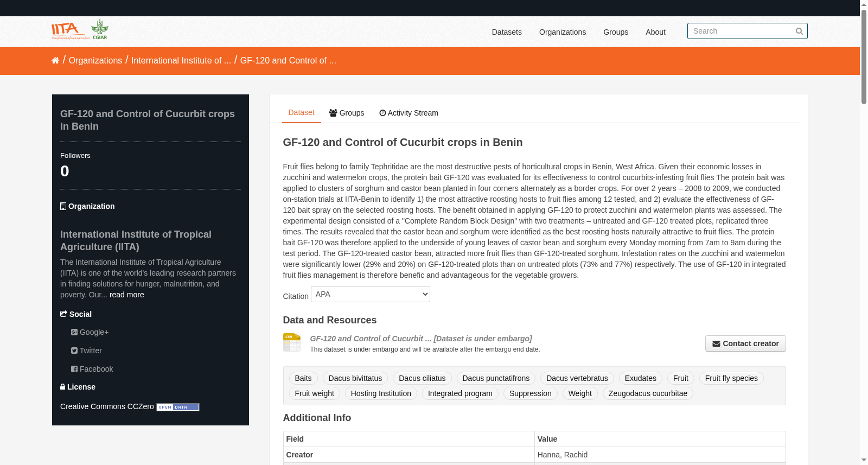Click the search magnifier icon

click(x=799, y=31)
